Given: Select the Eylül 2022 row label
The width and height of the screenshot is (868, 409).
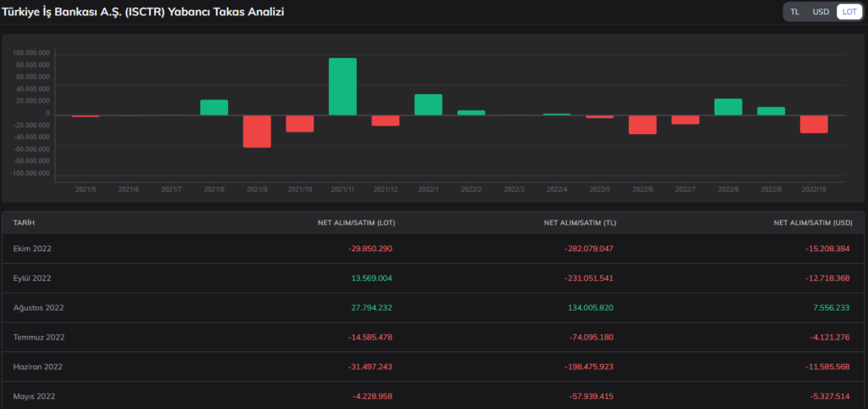Looking at the screenshot, I should [x=32, y=278].
